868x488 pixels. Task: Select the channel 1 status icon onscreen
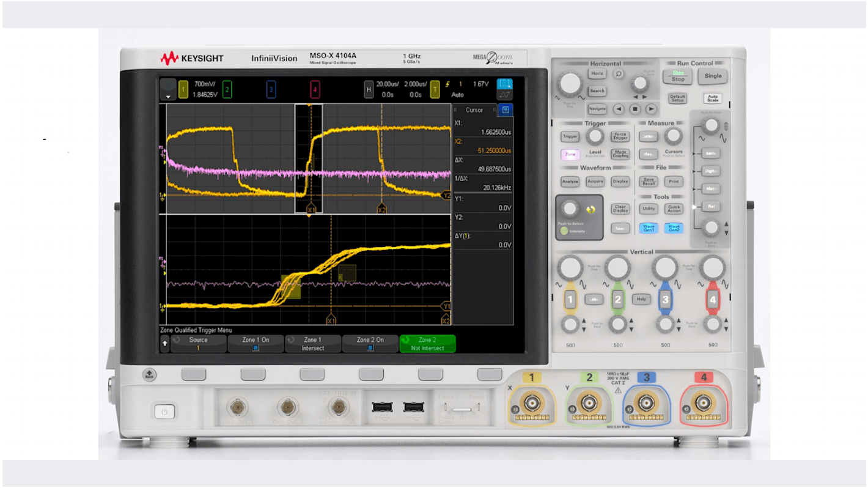[184, 89]
